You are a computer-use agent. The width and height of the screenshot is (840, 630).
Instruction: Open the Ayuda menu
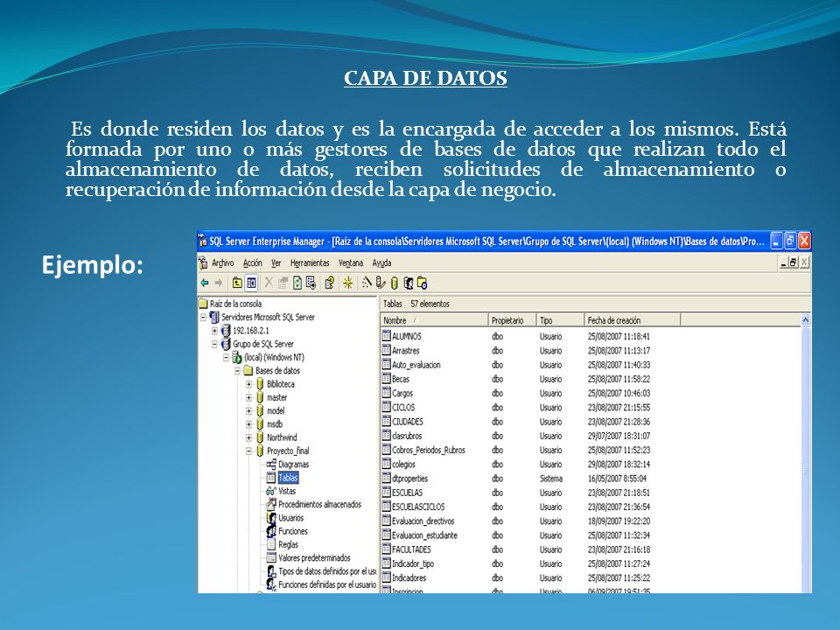[381, 263]
